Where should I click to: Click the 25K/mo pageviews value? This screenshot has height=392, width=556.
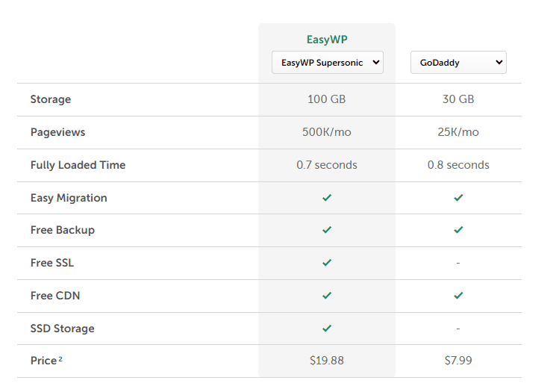458,132
